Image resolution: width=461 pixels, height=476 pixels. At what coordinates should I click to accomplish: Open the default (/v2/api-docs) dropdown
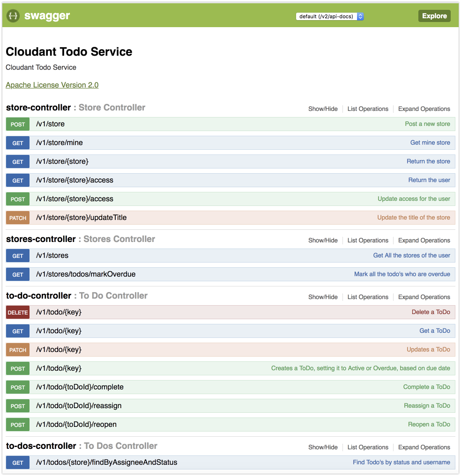click(x=330, y=16)
